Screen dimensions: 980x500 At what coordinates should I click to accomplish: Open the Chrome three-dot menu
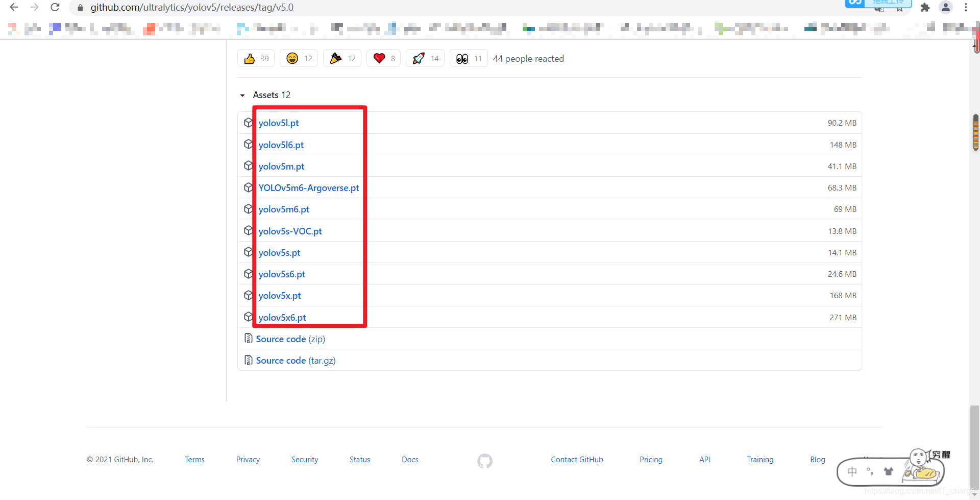click(966, 7)
